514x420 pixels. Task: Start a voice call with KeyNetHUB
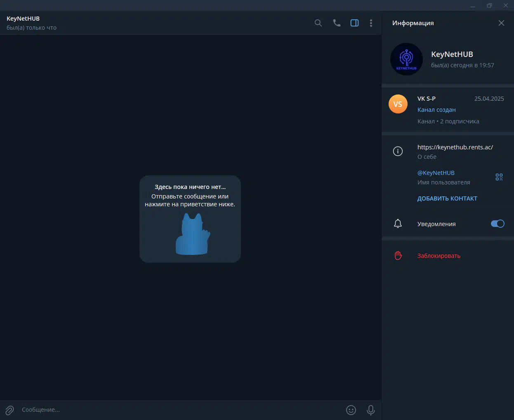[x=337, y=23]
